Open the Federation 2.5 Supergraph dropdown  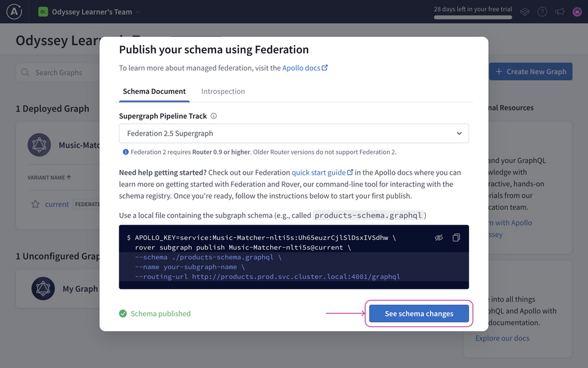[293, 133]
